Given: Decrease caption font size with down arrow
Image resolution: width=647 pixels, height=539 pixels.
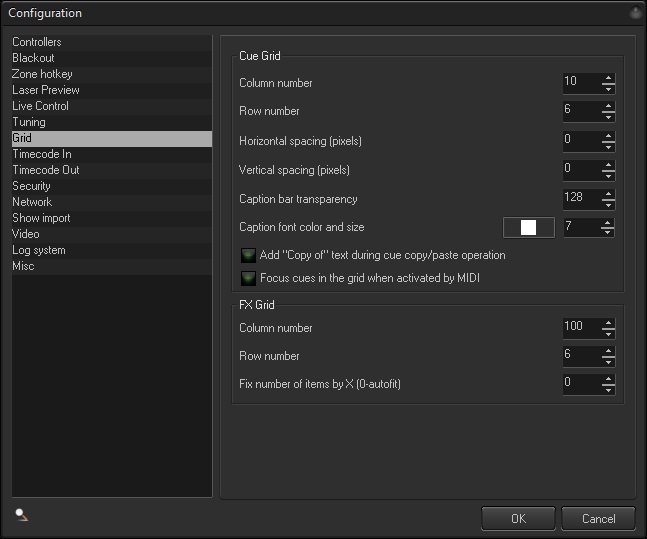Looking at the screenshot, I should tap(608, 233).
